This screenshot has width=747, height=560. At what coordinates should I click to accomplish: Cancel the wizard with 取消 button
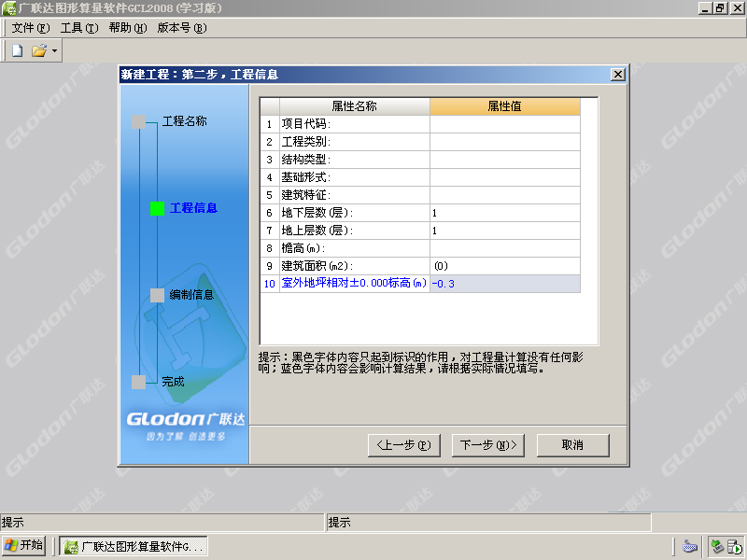click(x=572, y=445)
